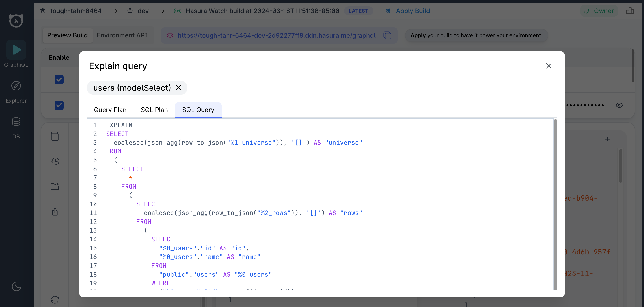Open the tough-tahr-6464 project
Screen dimensions: 644x307
pyautogui.click(x=76, y=11)
